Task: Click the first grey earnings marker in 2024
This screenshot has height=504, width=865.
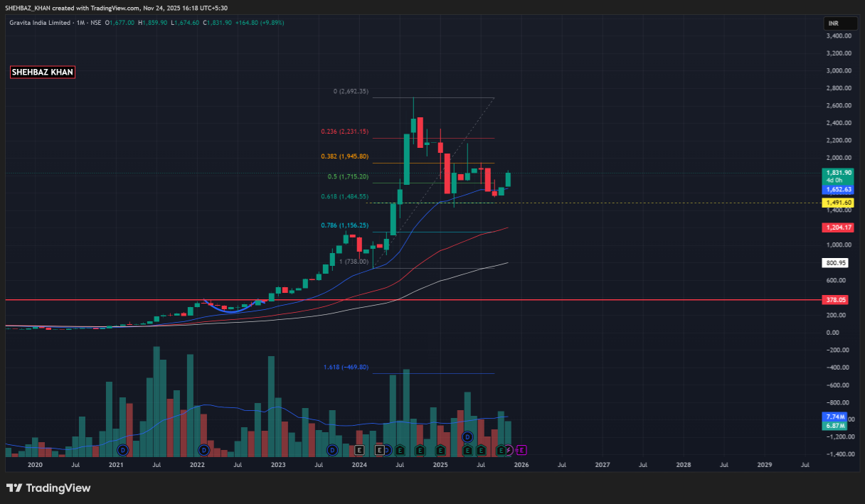Action: coord(359,450)
